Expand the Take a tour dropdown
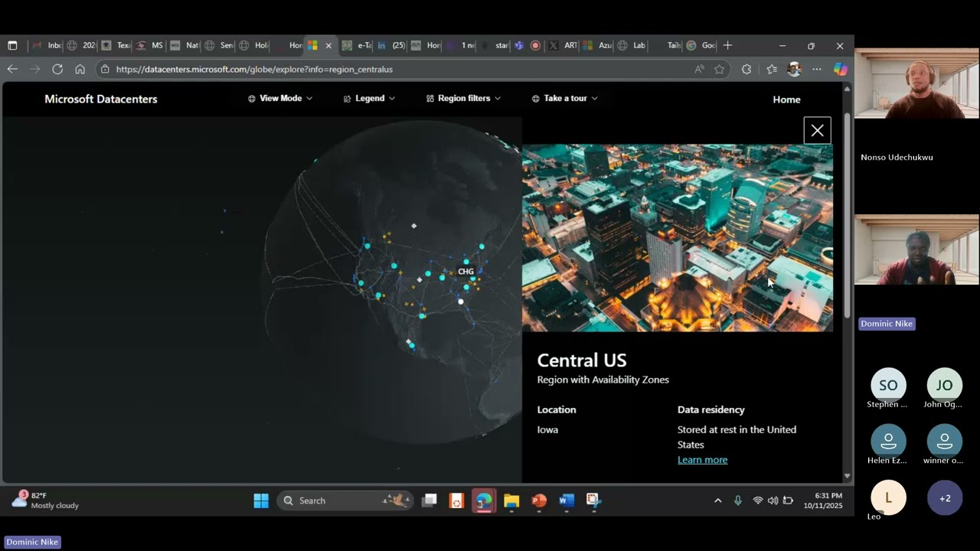 pyautogui.click(x=564, y=98)
